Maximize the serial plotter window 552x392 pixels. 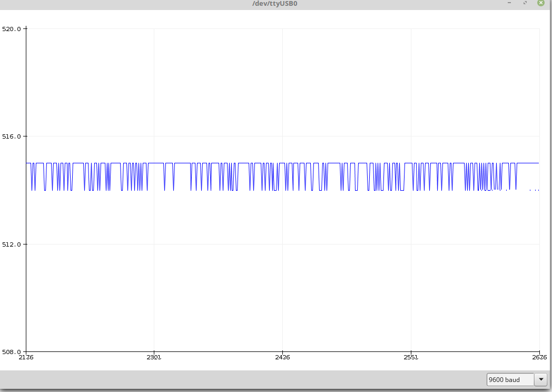pyautogui.click(x=525, y=3)
